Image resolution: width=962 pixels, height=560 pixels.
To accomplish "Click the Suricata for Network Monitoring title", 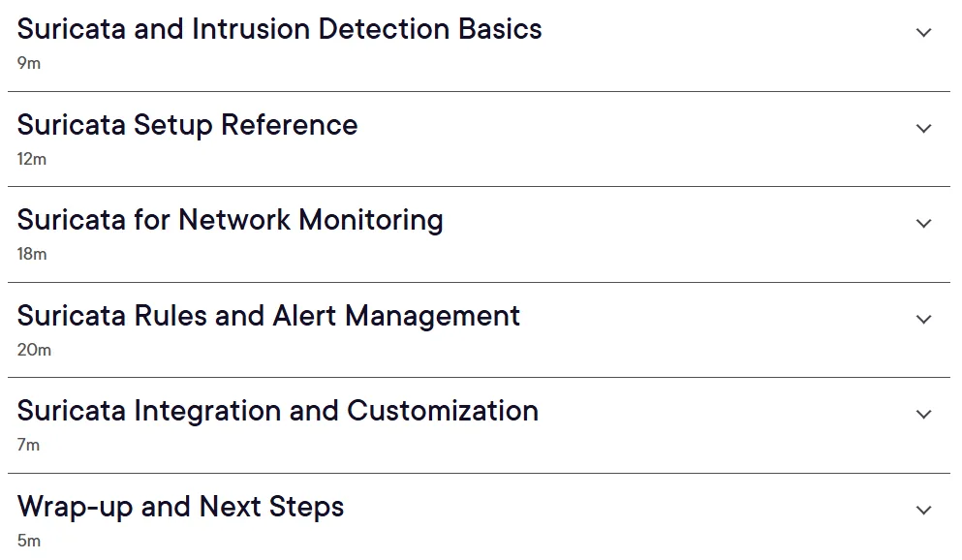I will pos(230,220).
